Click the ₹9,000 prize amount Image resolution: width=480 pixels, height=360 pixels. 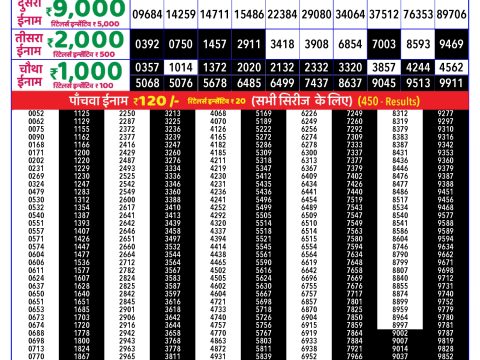pyautogui.click(x=86, y=9)
